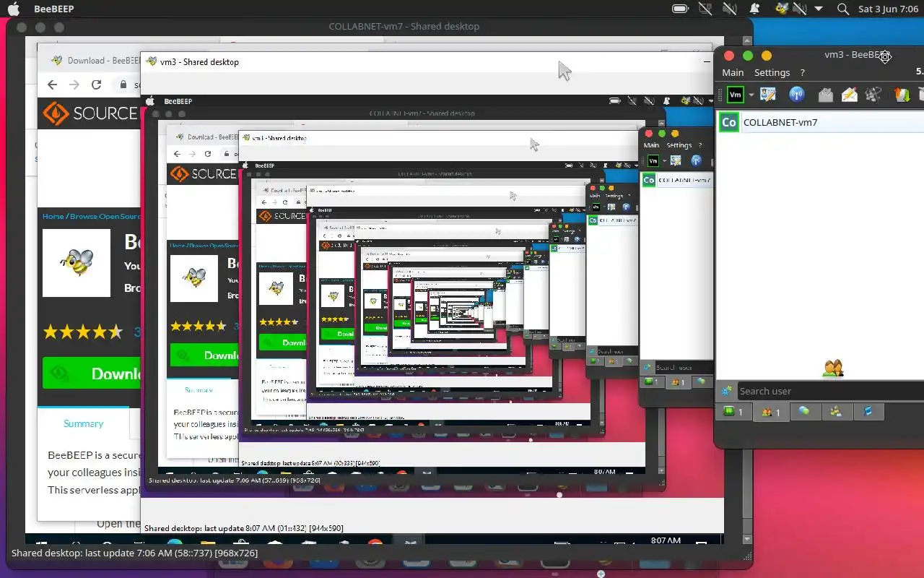This screenshot has width=924, height=578.
Task: Click the notification bell icon in menu bar
Action: [755, 9]
